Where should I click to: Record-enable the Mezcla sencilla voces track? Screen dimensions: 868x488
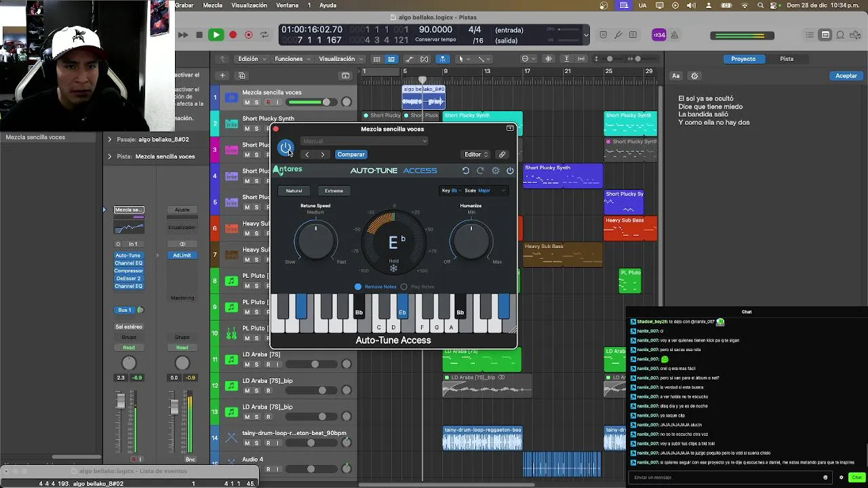268,102
